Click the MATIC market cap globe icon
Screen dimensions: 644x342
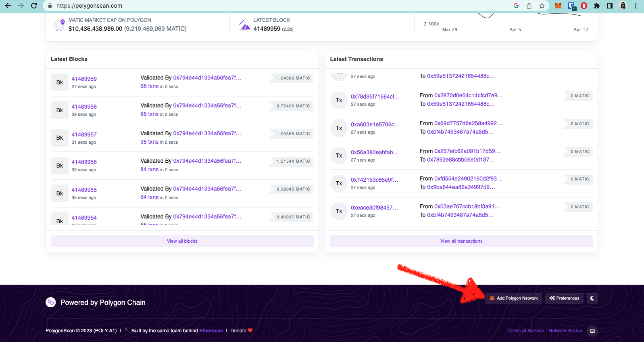point(60,25)
